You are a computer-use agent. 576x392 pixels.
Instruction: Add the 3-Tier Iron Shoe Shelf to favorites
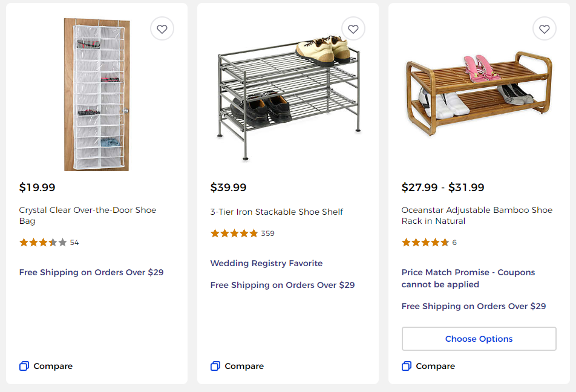pos(353,28)
